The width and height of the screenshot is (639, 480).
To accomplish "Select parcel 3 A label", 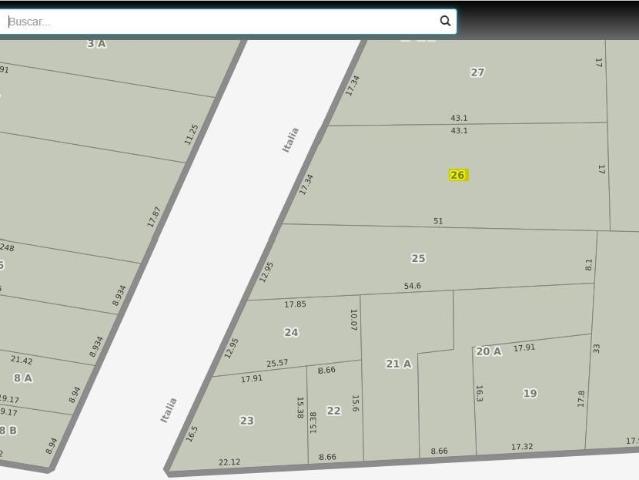I will pyautogui.click(x=97, y=44).
